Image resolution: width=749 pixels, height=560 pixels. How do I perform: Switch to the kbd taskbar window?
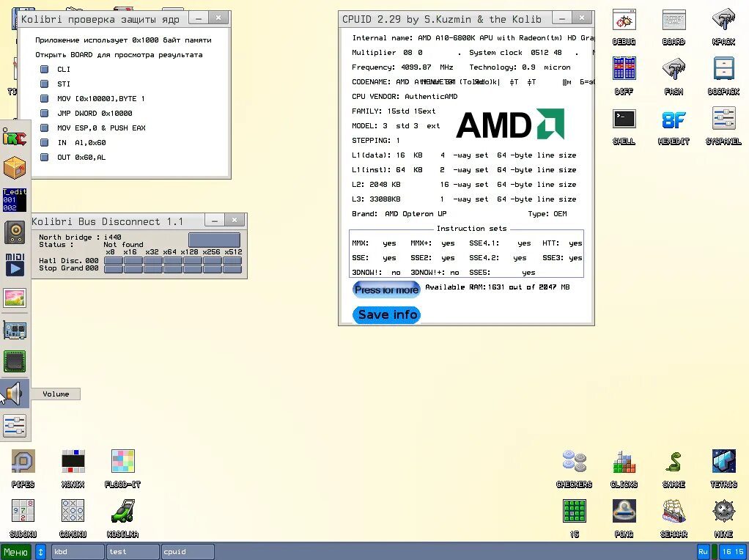78,552
